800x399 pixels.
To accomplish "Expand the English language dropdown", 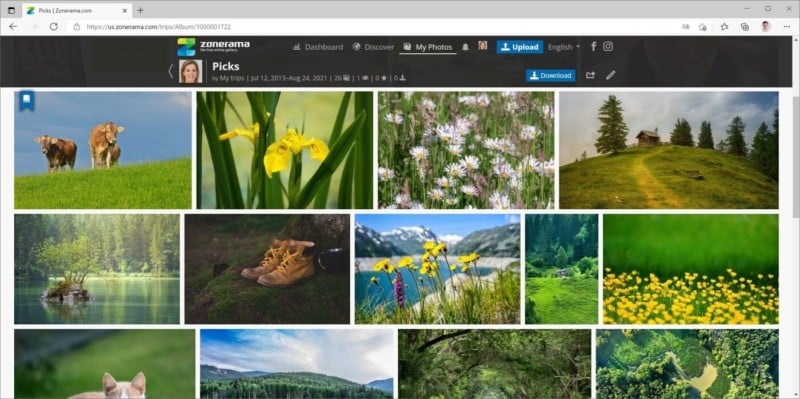I will [564, 47].
